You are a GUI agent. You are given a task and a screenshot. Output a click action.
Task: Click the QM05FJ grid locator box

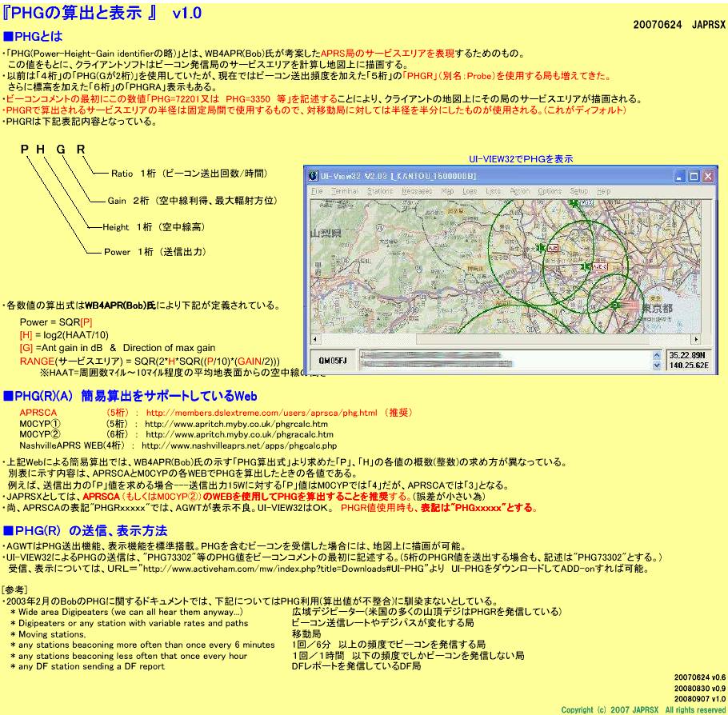tap(332, 361)
